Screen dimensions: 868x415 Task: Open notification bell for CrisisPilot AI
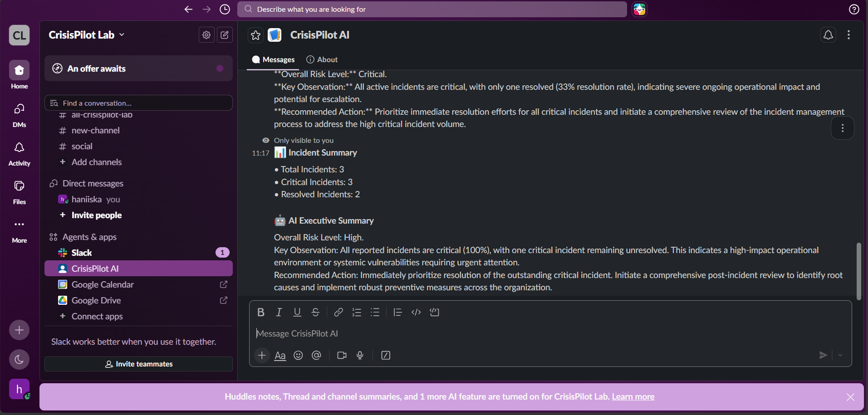pos(828,35)
